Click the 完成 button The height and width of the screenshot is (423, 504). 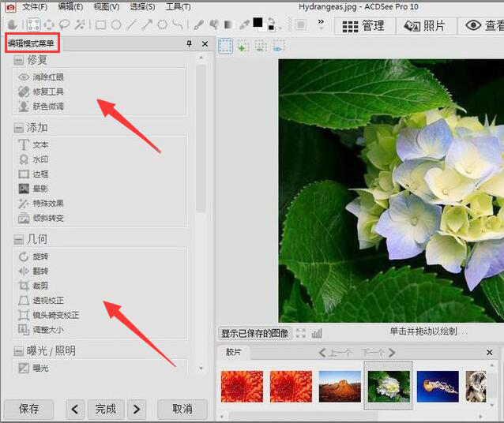[x=106, y=409]
